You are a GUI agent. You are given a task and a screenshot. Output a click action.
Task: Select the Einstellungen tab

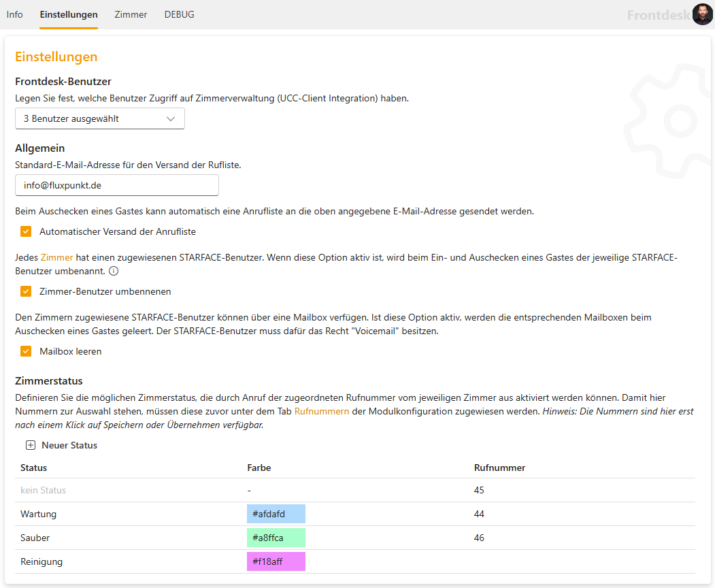pyautogui.click(x=69, y=14)
